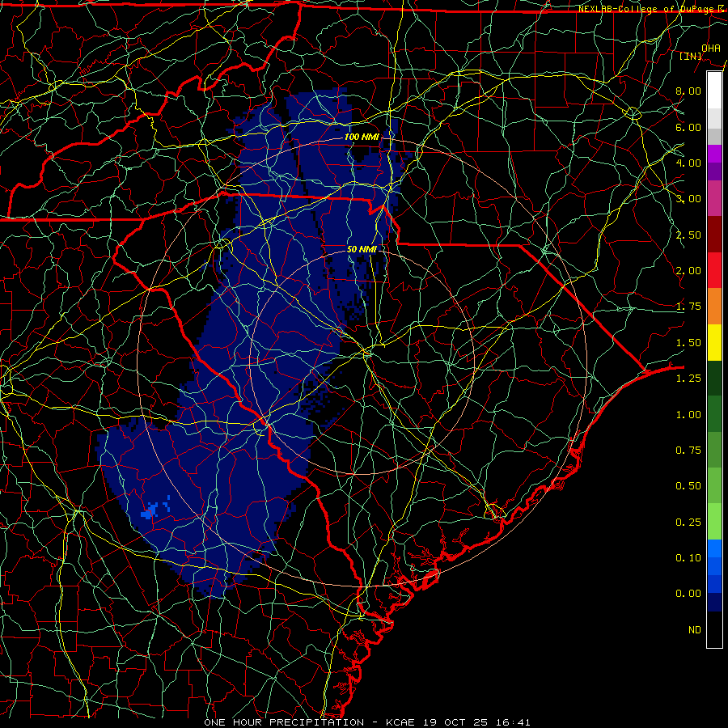Image resolution: width=728 pixels, height=728 pixels.
Task: Click the 2.50 legend value
Action: 688,235
